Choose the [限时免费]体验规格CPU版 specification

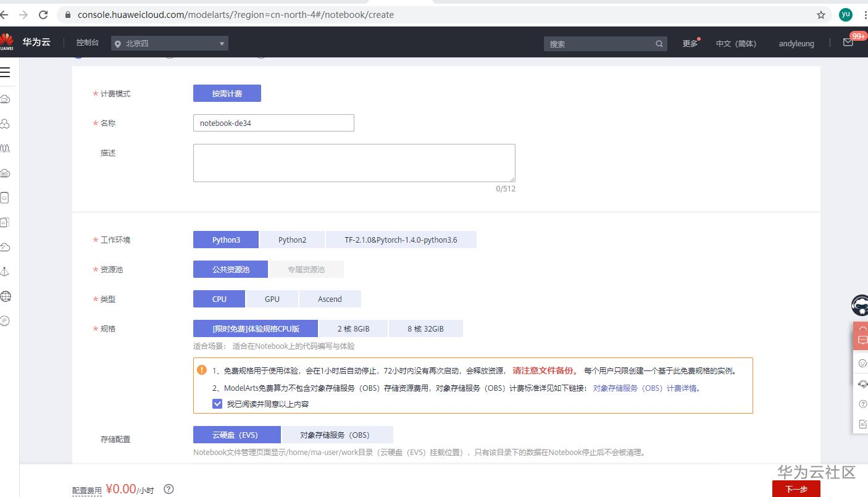click(x=256, y=328)
